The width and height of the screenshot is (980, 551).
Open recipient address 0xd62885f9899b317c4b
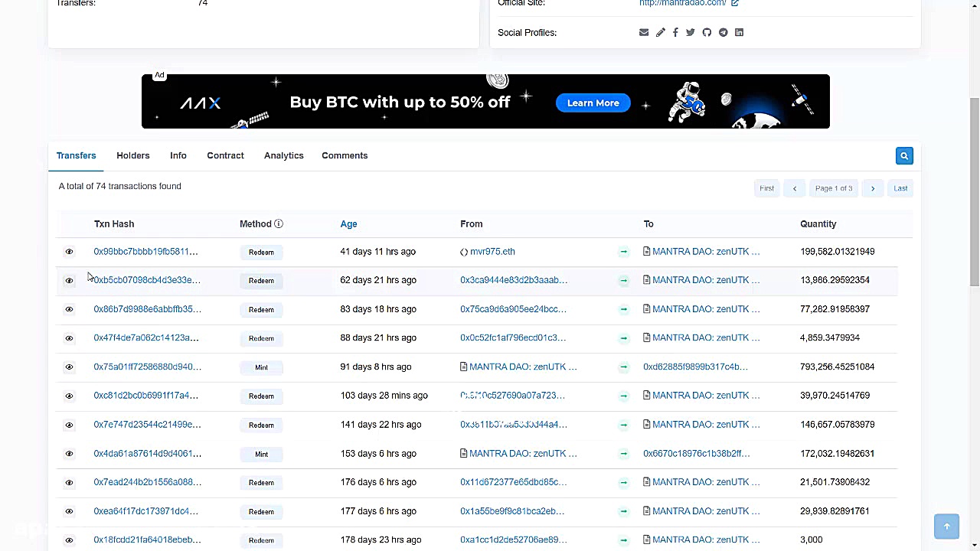(695, 367)
